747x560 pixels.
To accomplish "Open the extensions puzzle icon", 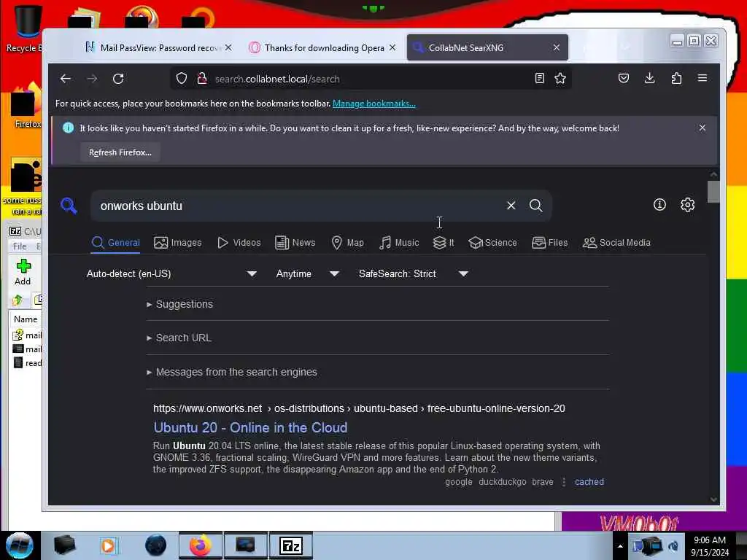I will (x=676, y=78).
